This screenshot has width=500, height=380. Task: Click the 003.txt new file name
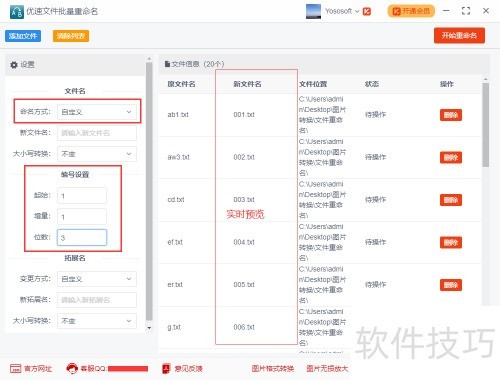click(x=244, y=199)
